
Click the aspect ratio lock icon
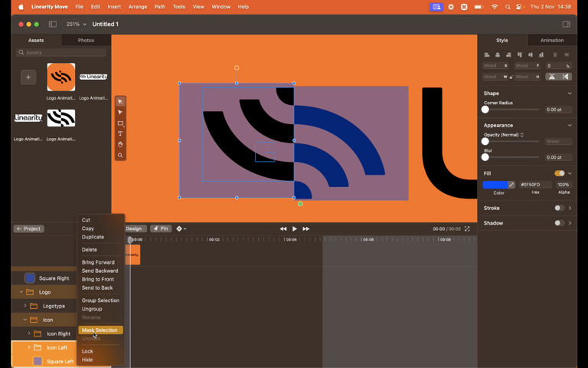(511, 77)
